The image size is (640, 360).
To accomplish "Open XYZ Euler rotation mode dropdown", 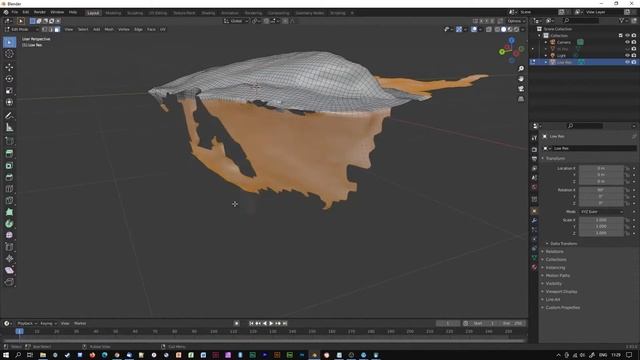I will point(602,212).
